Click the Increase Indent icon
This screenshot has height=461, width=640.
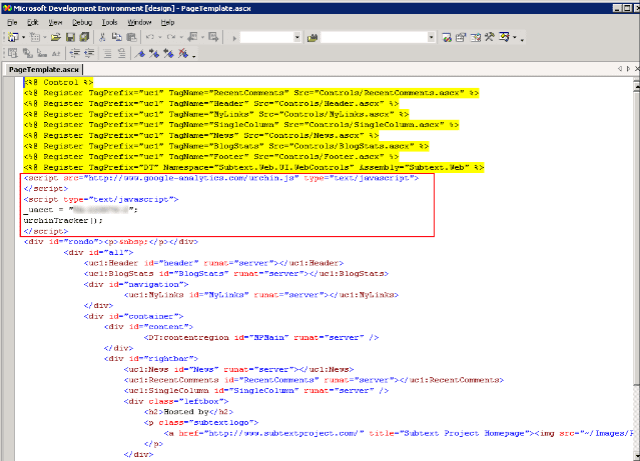(x=89, y=53)
